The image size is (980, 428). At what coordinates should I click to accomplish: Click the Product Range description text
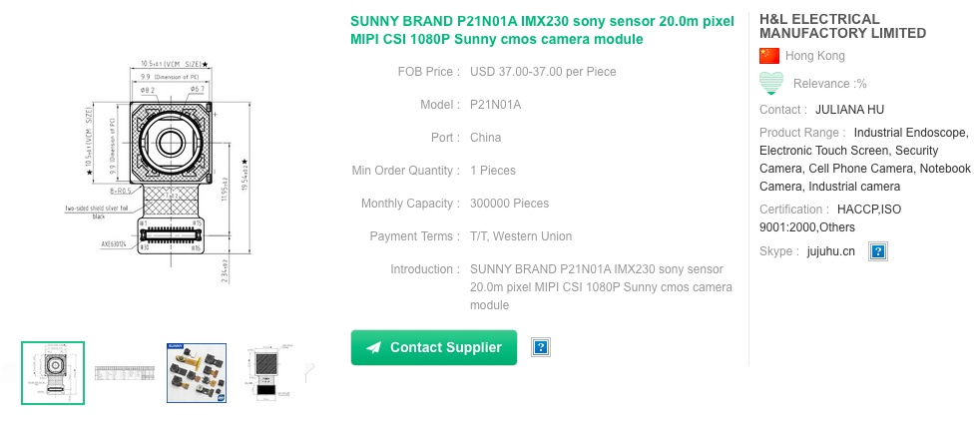pos(864,160)
